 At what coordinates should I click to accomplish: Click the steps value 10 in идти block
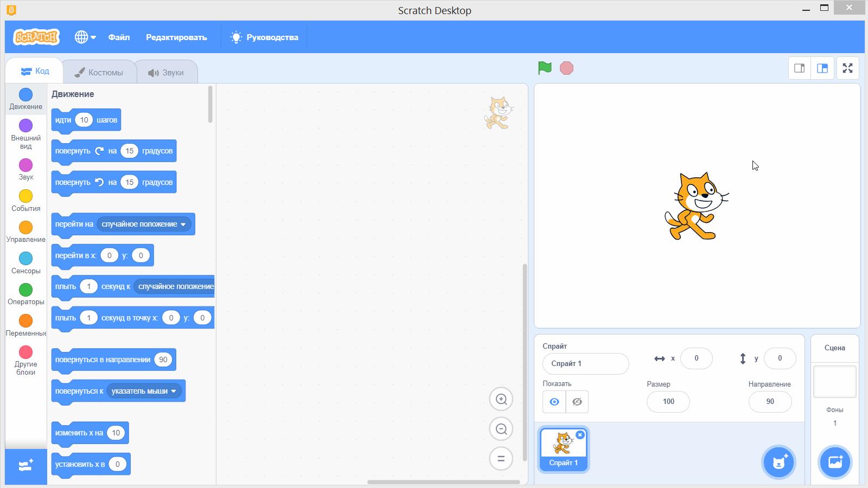(x=84, y=120)
